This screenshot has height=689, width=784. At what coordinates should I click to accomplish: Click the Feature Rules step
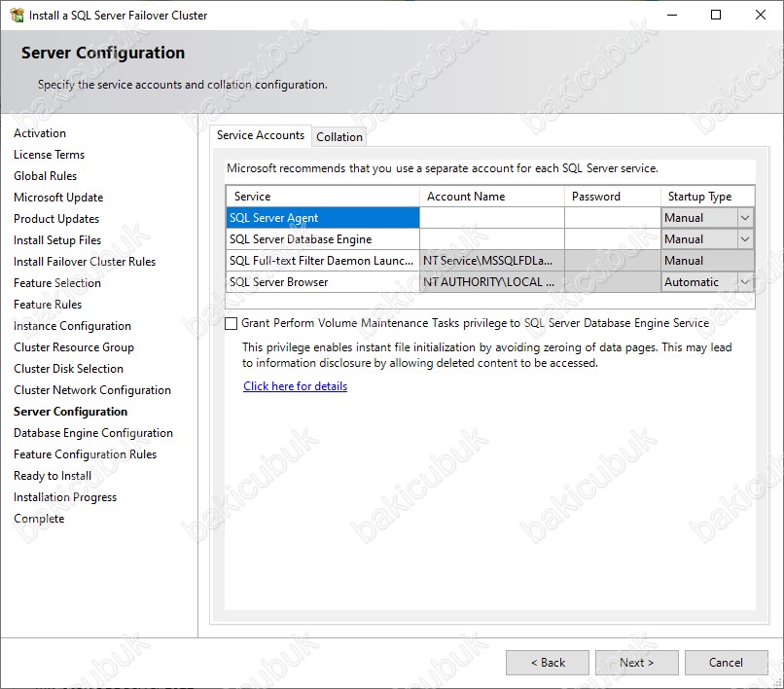point(48,305)
